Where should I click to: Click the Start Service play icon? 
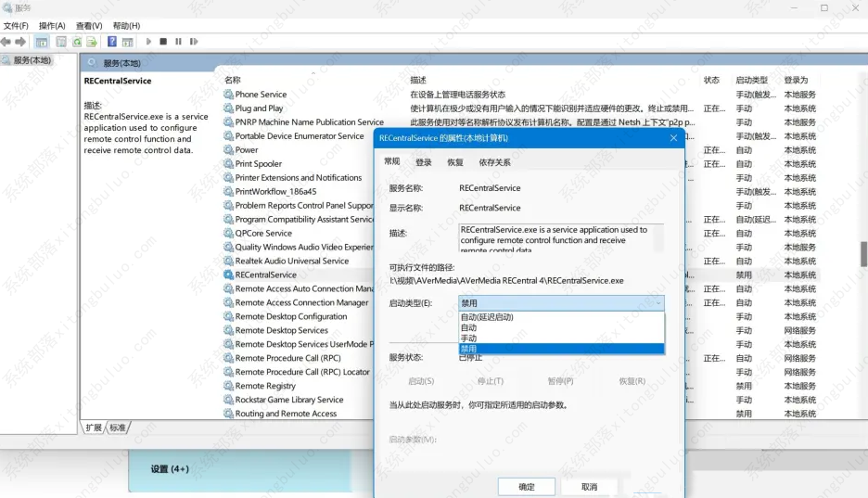pos(148,42)
